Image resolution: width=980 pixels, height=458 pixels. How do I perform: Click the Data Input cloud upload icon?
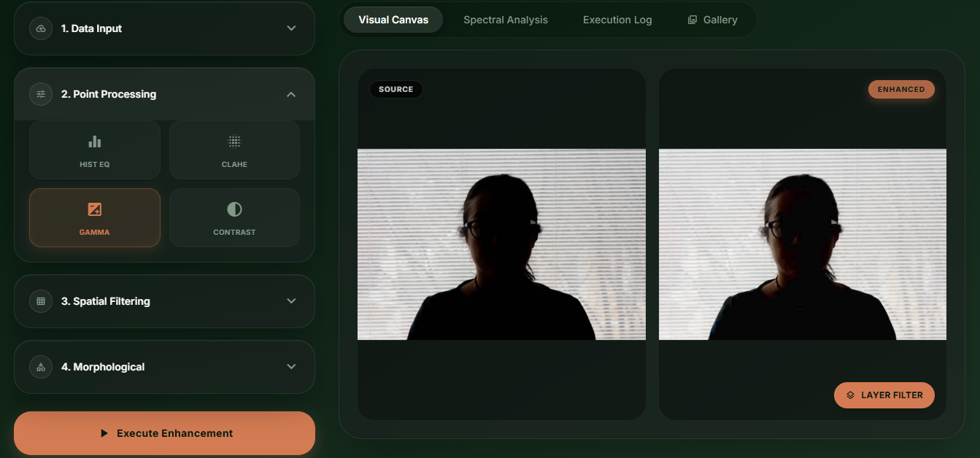[x=41, y=28]
